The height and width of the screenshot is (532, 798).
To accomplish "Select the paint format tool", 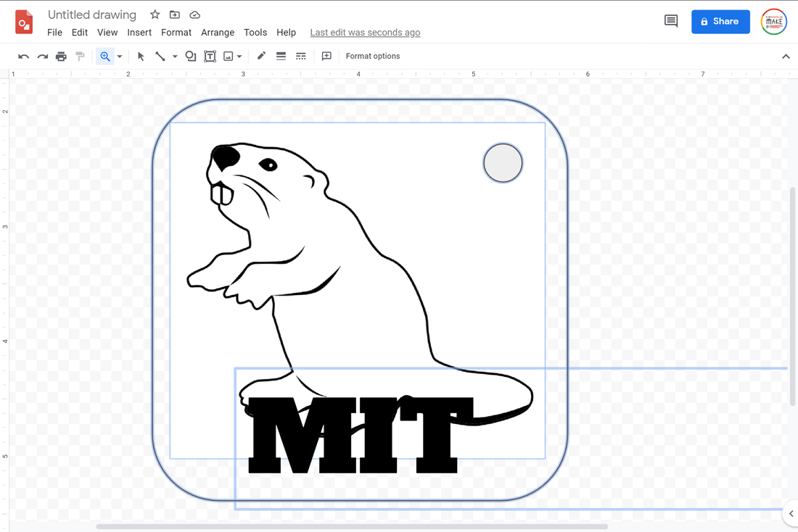I will coord(80,56).
